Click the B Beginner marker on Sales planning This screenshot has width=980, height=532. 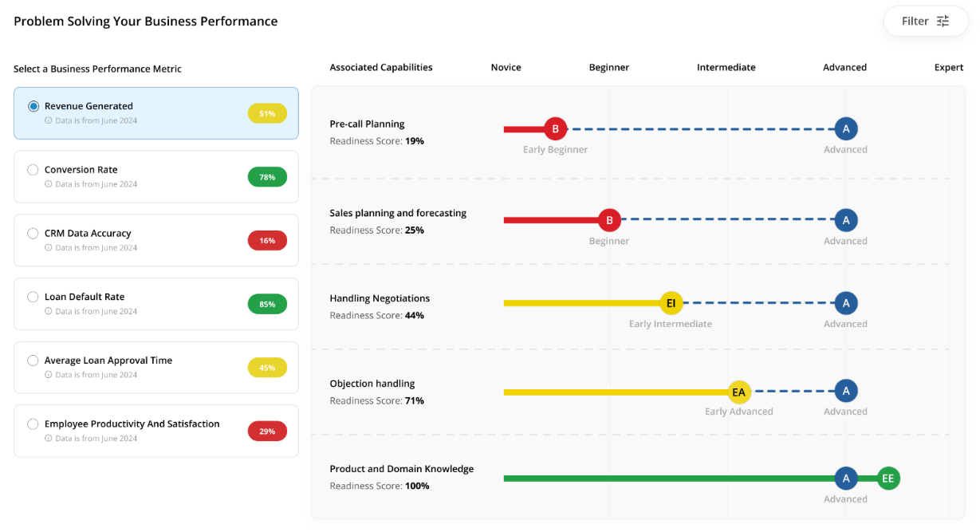(609, 220)
